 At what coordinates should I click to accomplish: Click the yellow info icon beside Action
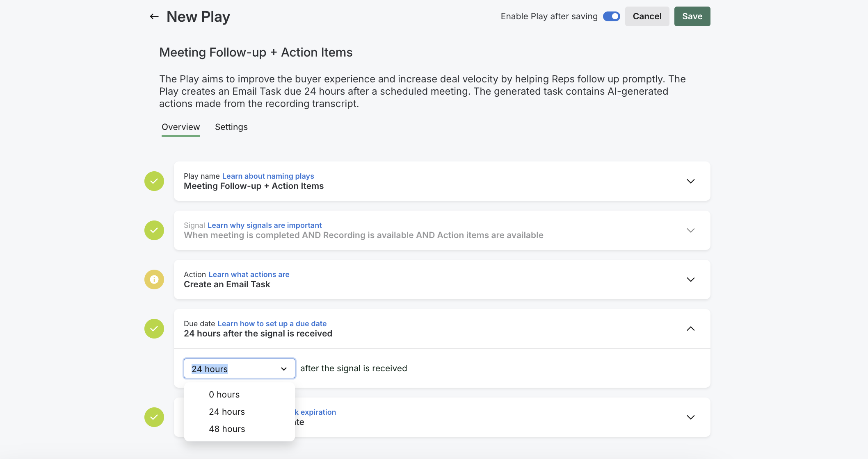click(154, 279)
